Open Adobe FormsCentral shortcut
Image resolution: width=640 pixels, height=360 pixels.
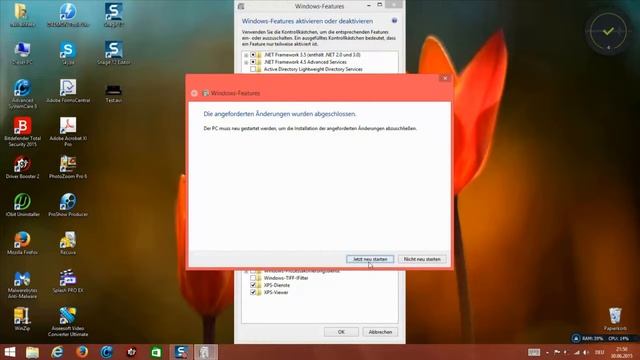point(68,91)
